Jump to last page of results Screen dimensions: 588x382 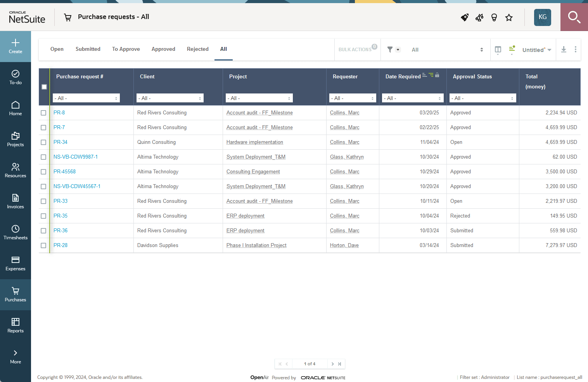(x=339, y=364)
